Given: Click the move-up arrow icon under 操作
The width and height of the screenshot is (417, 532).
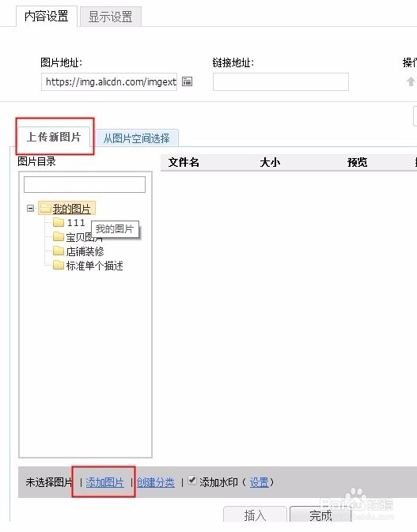Looking at the screenshot, I should (x=411, y=81).
